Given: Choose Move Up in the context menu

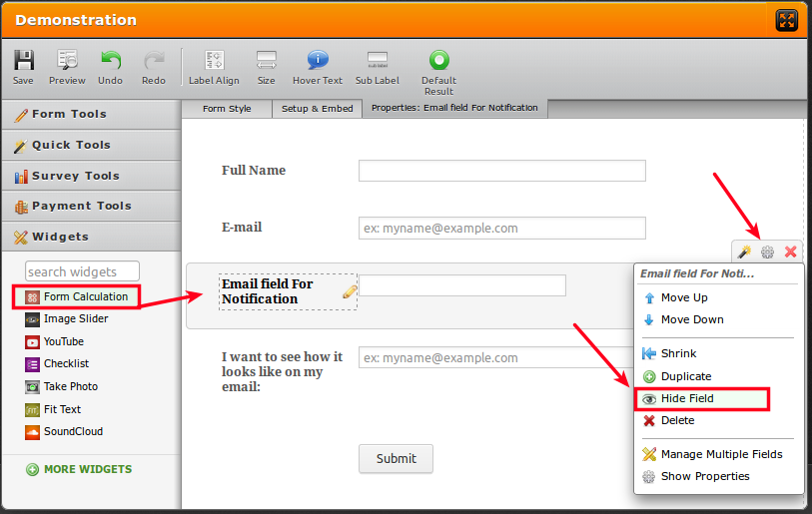Looking at the screenshot, I should [683, 297].
